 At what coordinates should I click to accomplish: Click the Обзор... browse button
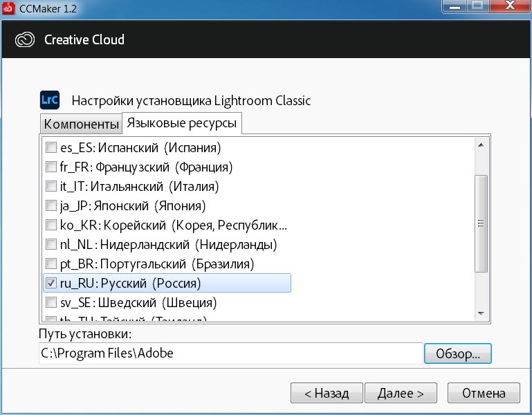point(458,353)
